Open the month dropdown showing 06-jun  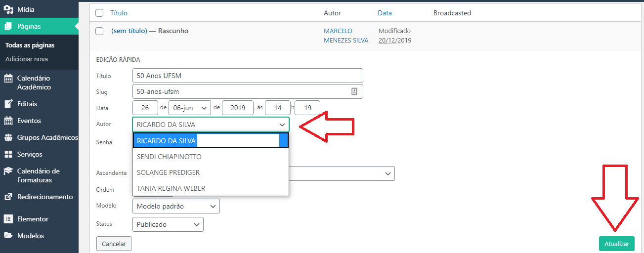[x=190, y=108]
